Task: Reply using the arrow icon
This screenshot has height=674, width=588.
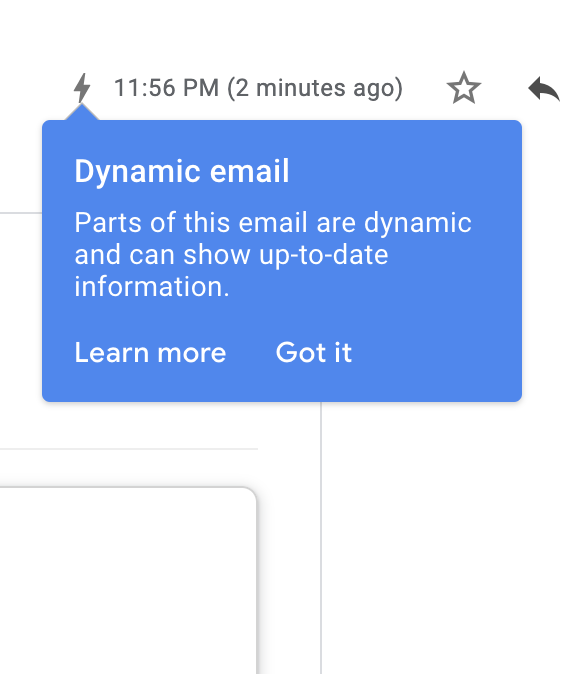Action: pyautogui.click(x=544, y=89)
